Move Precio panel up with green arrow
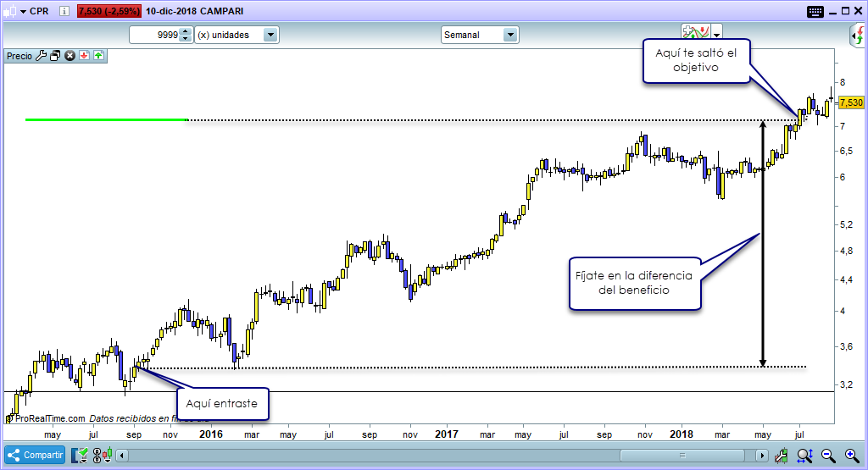 click(98, 56)
